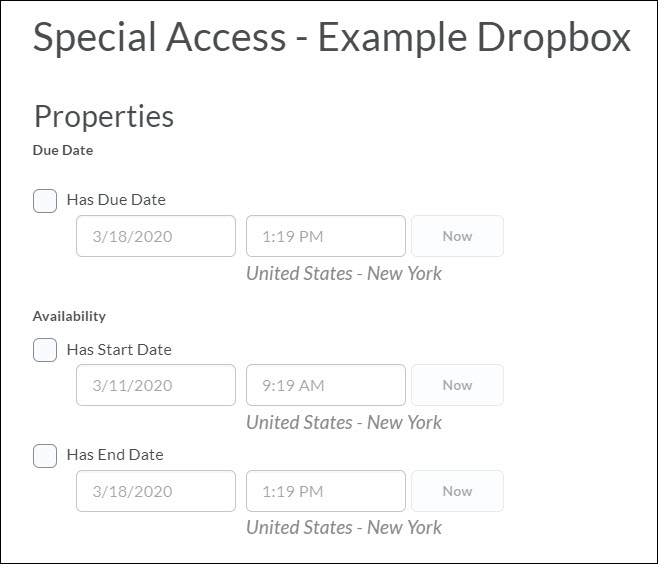Click the time zone text under start date

[x=344, y=422]
